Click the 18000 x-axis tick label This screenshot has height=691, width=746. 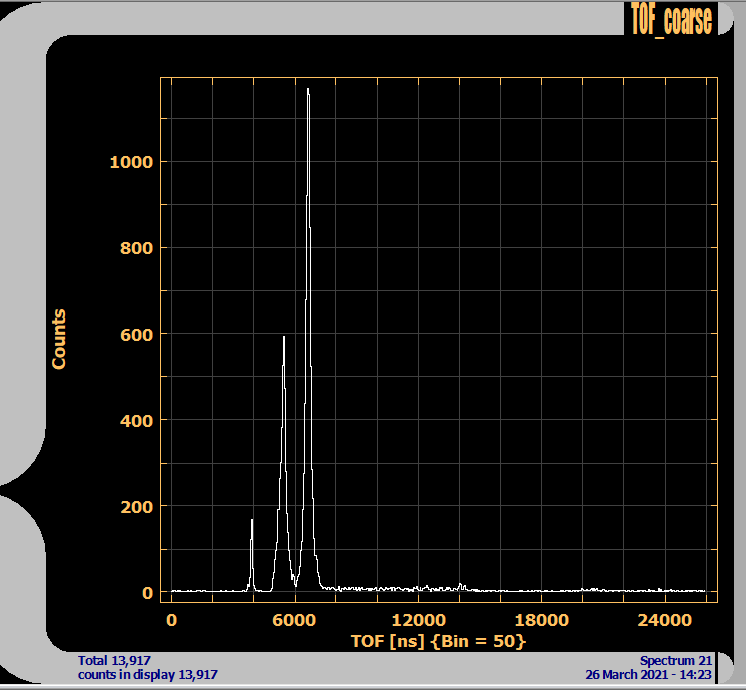coord(542,620)
